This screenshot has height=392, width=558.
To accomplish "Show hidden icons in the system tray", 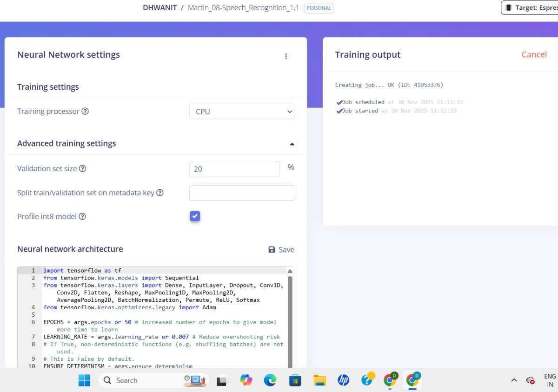I will click(514, 380).
